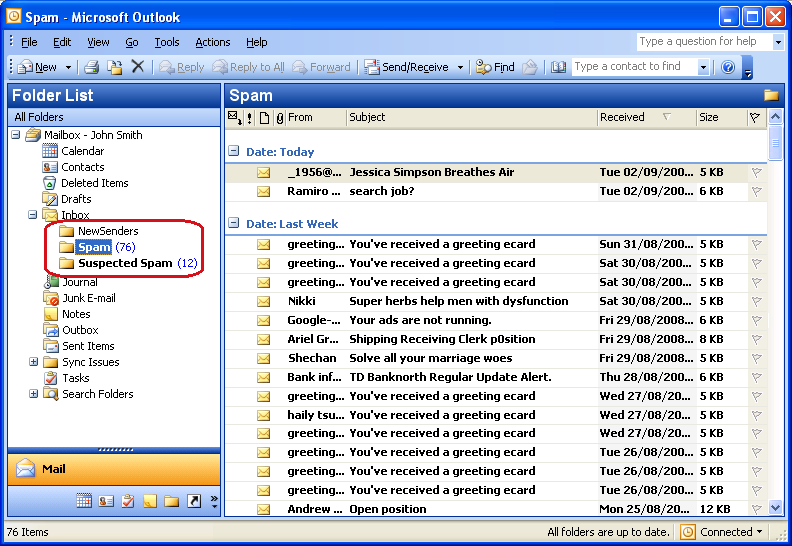
Task: Sort by the Importance column header
Action: [250, 118]
